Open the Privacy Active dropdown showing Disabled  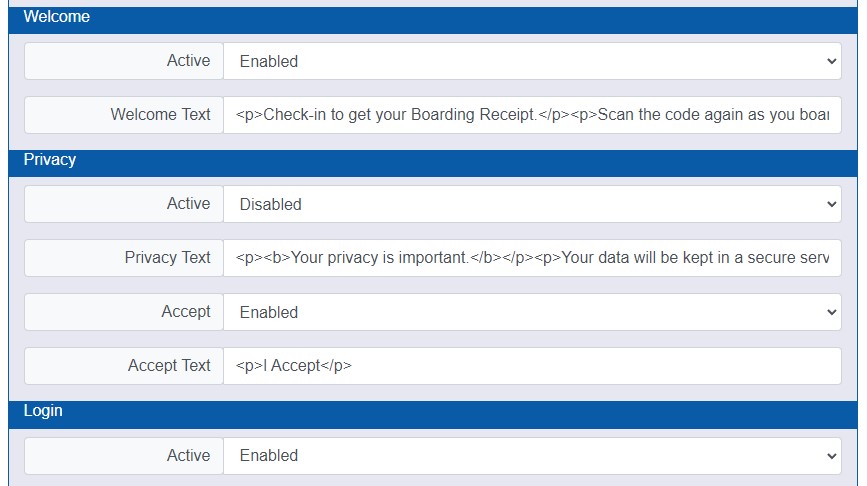(530, 204)
